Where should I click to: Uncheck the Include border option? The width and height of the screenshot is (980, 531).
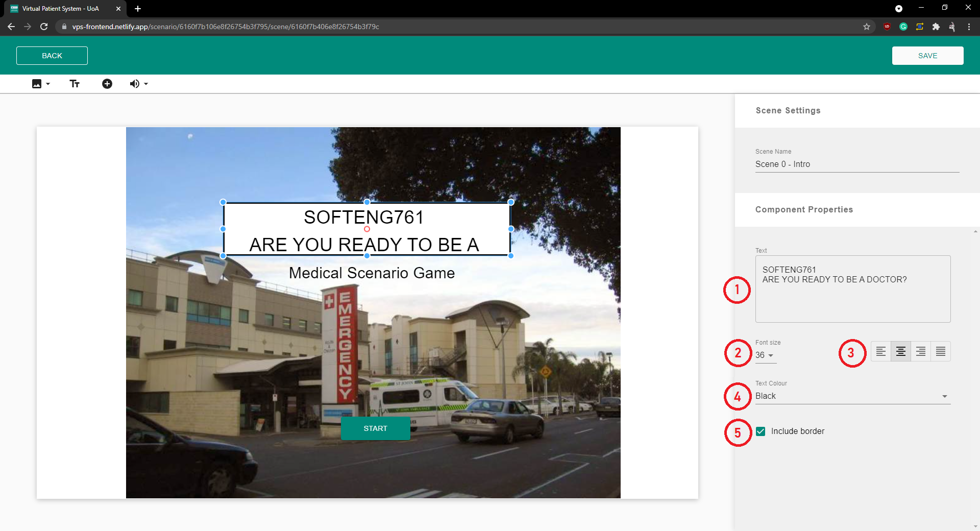(x=761, y=431)
